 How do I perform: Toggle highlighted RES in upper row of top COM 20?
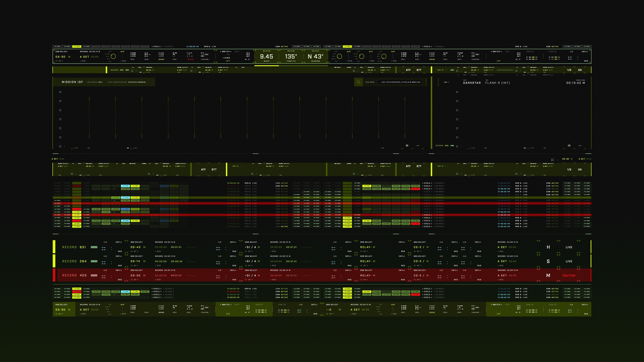(x=556, y=57)
